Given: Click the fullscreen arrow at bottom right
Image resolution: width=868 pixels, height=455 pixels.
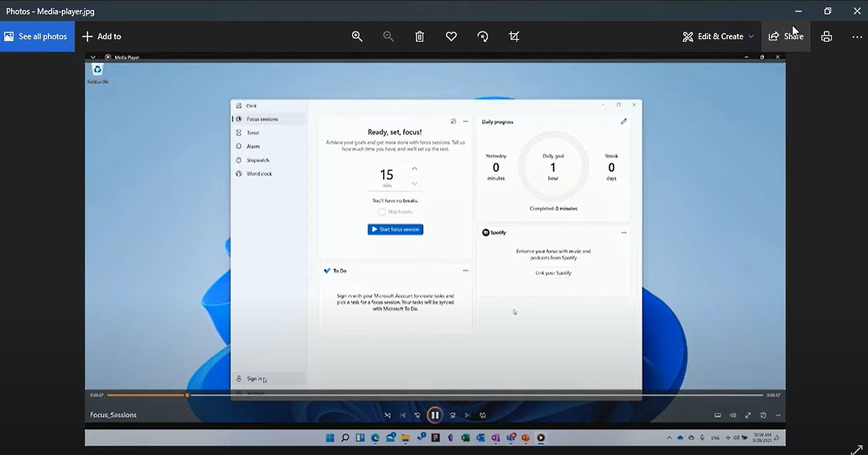Looking at the screenshot, I should pos(857,449).
